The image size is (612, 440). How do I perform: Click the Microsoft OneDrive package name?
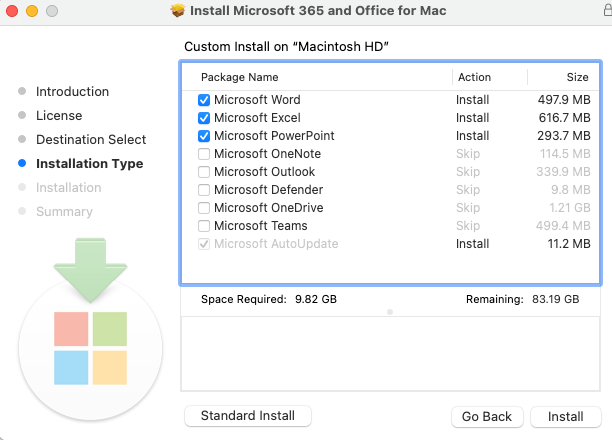(269, 208)
